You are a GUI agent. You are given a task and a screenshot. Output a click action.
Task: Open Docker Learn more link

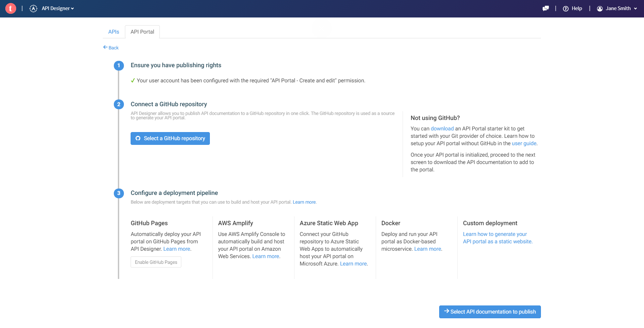coord(427,249)
